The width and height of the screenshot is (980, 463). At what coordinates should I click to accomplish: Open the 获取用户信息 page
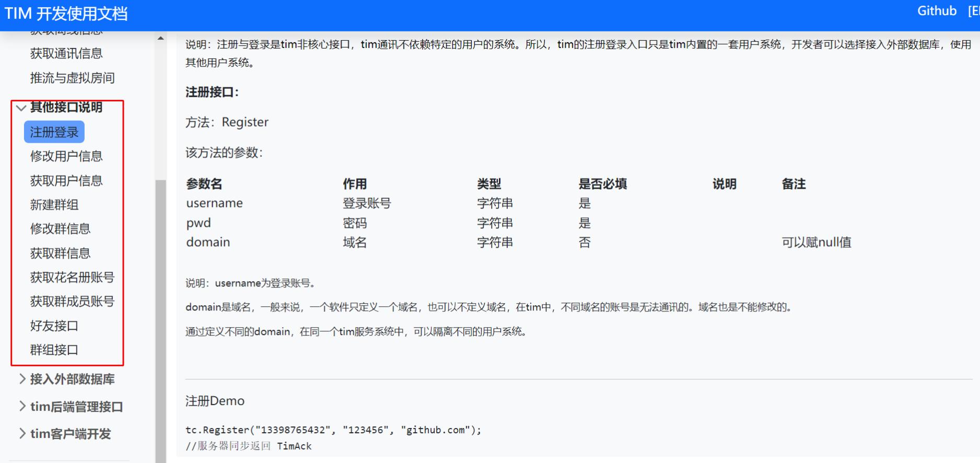point(66,181)
